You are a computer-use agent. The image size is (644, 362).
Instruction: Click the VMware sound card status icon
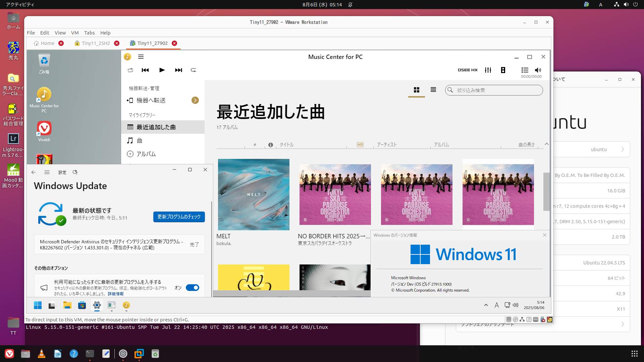point(529,319)
